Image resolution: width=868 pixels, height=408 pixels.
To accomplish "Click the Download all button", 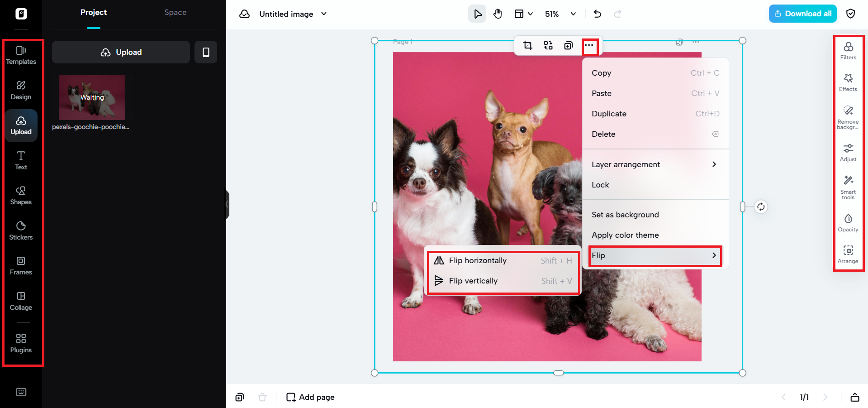I will (802, 14).
